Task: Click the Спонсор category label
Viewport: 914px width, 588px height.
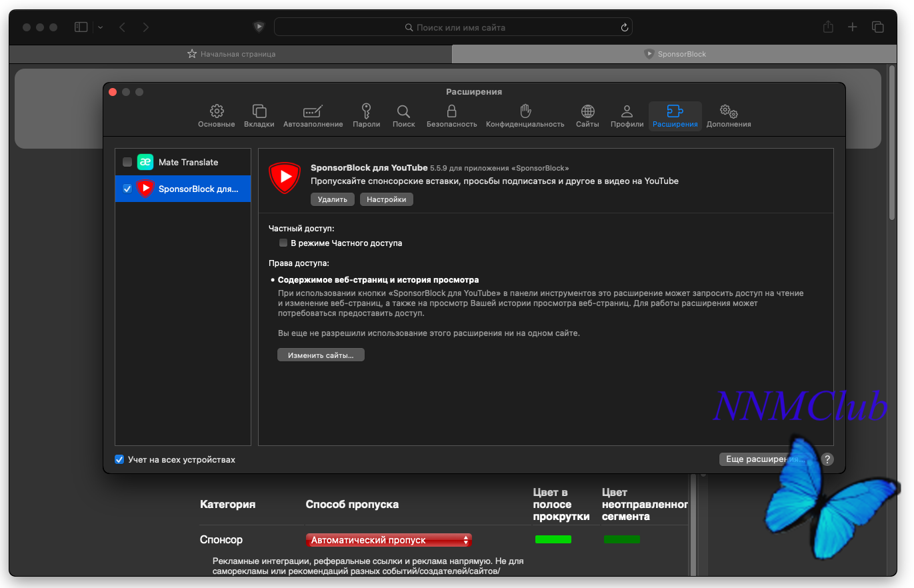Action: (221, 540)
